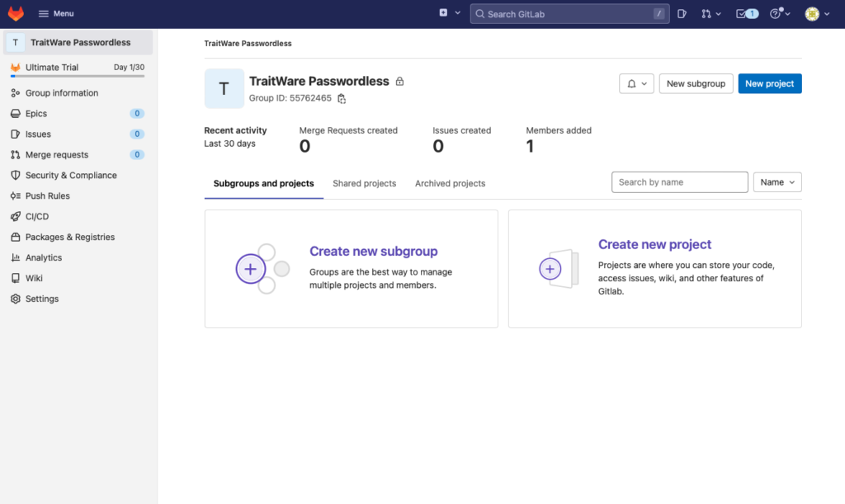Open the To-Do list icon

tap(741, 14)
